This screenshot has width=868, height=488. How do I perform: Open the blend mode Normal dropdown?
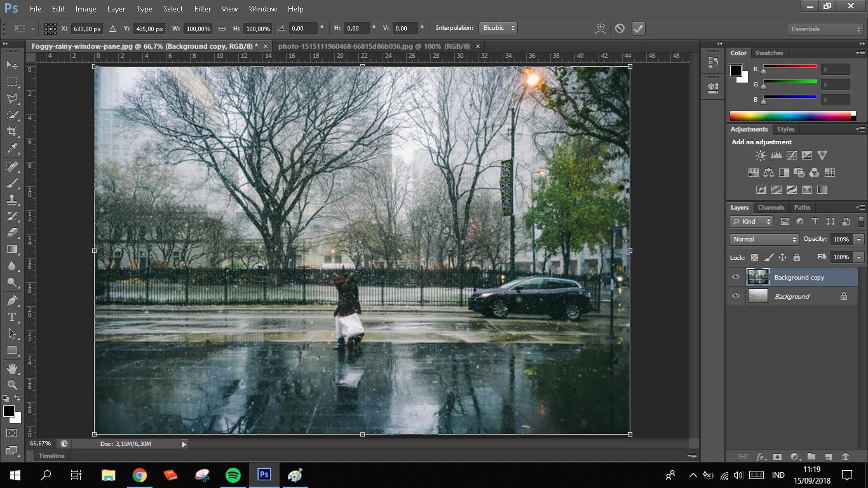(764, 240)
